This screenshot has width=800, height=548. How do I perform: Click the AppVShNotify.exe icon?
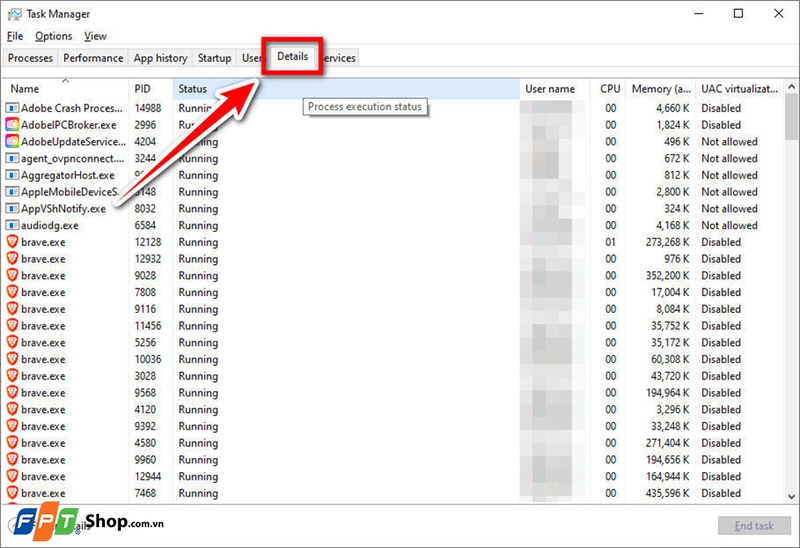tap(12, 209)
